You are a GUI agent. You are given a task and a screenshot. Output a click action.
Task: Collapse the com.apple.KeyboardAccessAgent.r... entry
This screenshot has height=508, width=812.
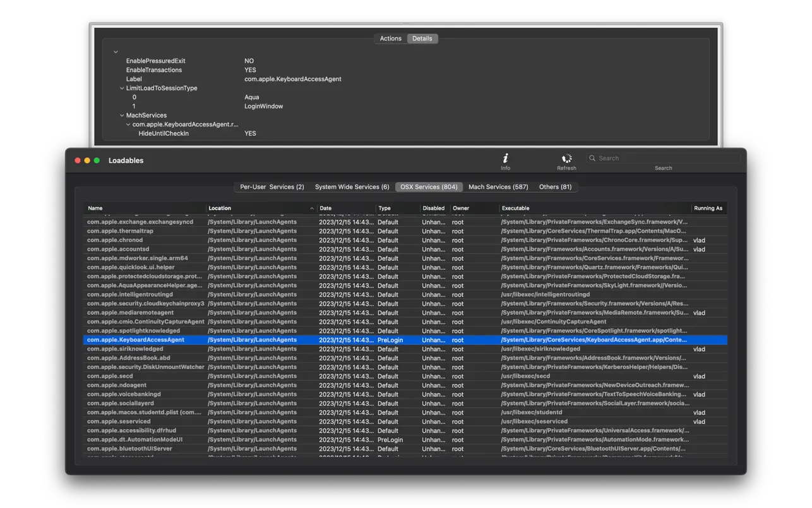tap(128, 124)
